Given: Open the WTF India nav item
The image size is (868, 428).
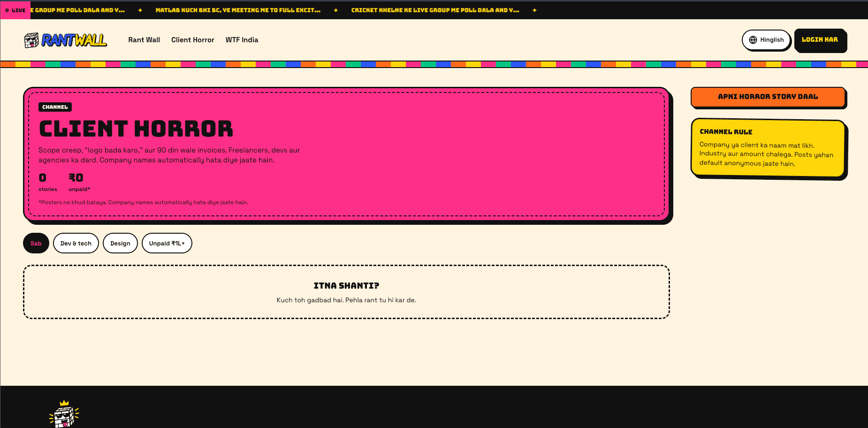Looking at the screenshot, I should 242,40.
